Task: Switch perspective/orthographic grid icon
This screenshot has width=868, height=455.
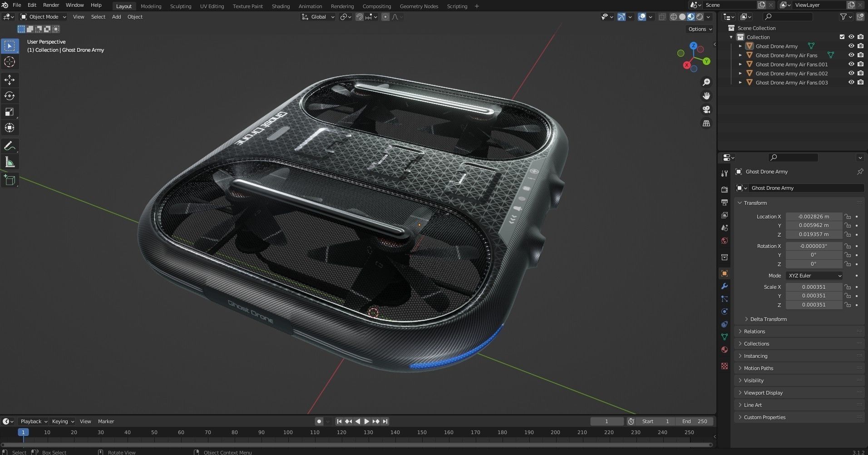Action: click(x=706, y=123)
